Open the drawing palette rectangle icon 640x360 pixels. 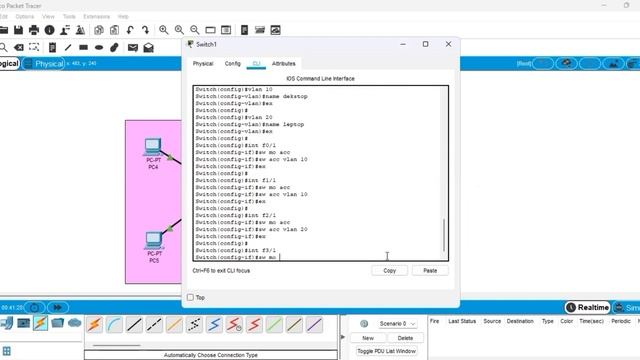pyautogui.click(x=210, y=30)
